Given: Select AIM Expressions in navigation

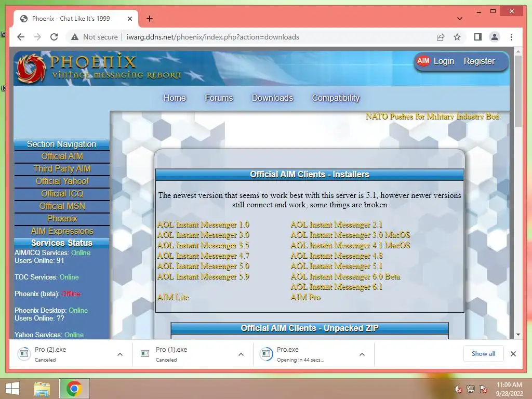Looking at the screenshot, I should [62, 231].
